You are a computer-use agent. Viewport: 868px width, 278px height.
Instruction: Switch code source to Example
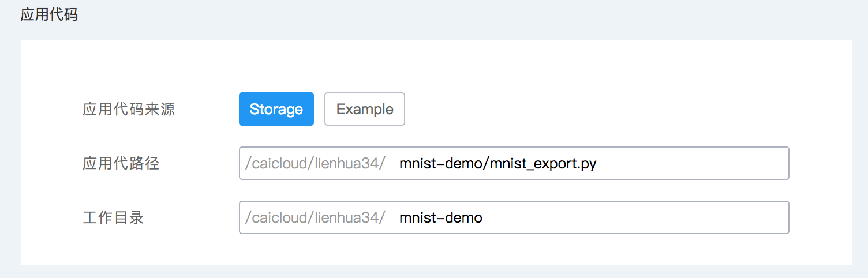[365, 109]
